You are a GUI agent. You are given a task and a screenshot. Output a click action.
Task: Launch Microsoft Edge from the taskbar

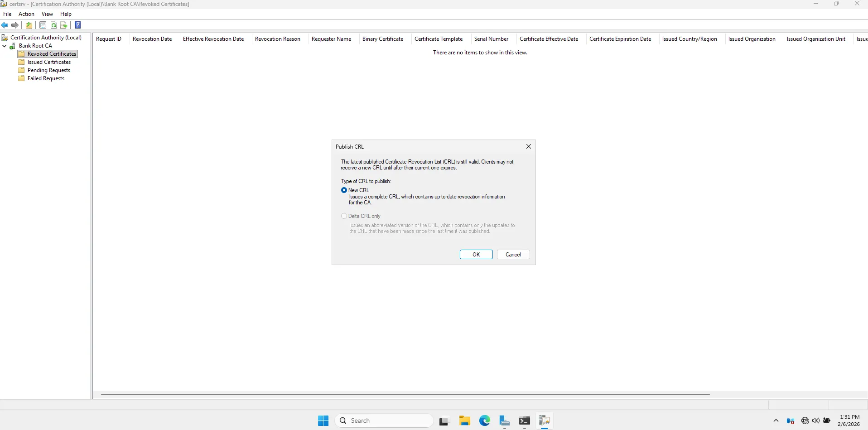[x=485, y=421]
